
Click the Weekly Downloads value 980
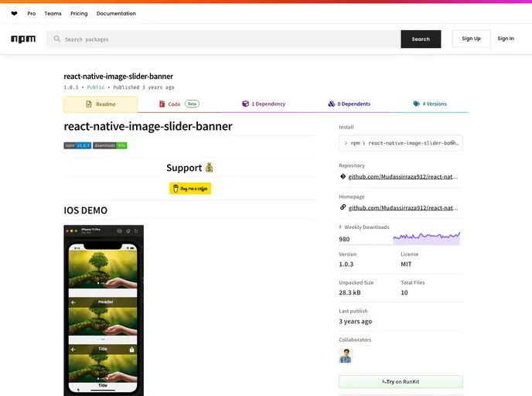point(344,239)
